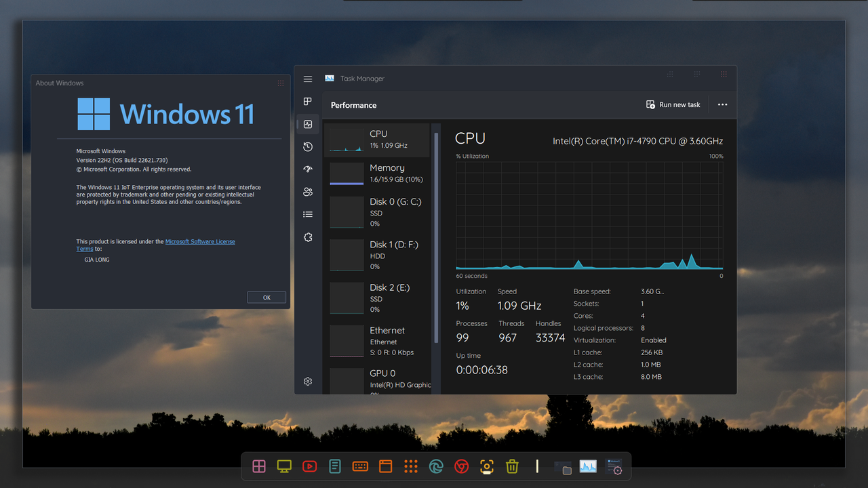
Task: Switch to the GPU 0 performance panel
Action: [378, 378]
